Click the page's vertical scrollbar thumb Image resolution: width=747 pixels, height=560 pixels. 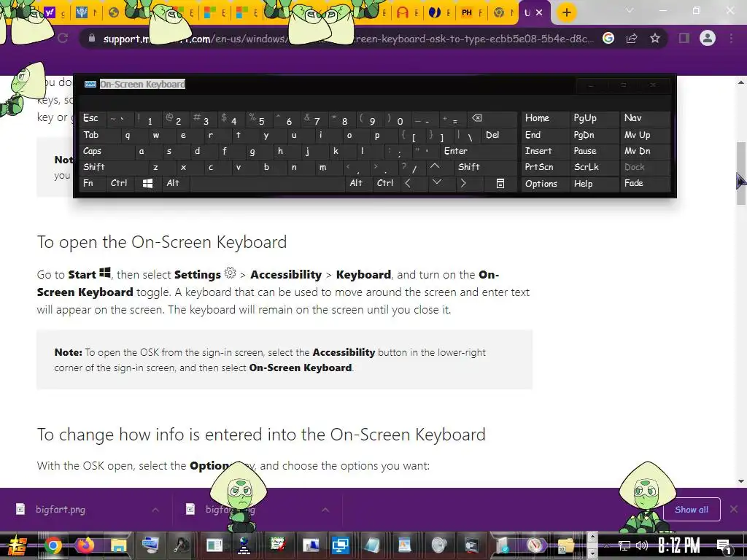(741, 174)
